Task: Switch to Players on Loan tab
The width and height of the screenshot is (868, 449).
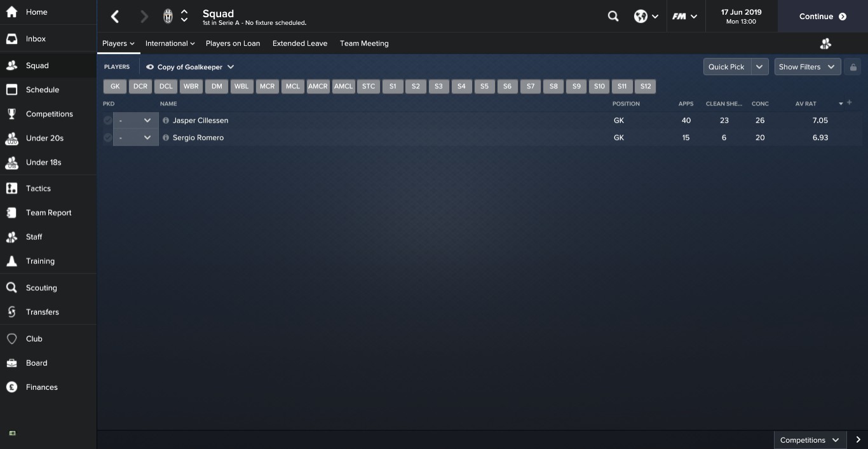Action: (x=233, y=43)
